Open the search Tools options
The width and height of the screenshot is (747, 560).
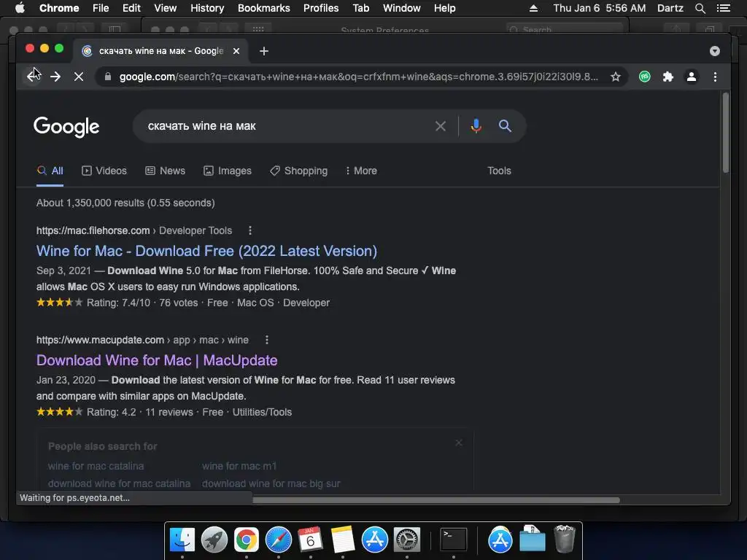(499, 171)
